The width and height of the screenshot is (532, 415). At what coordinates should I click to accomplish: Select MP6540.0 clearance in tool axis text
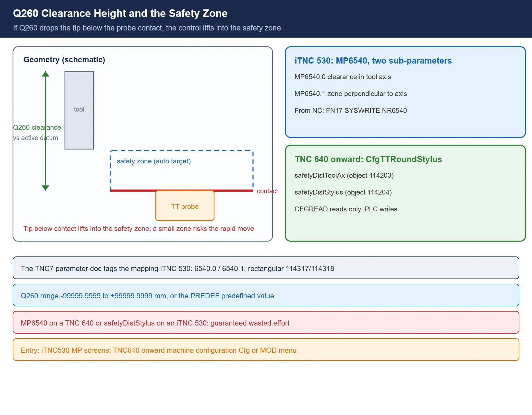click(343, 77)
